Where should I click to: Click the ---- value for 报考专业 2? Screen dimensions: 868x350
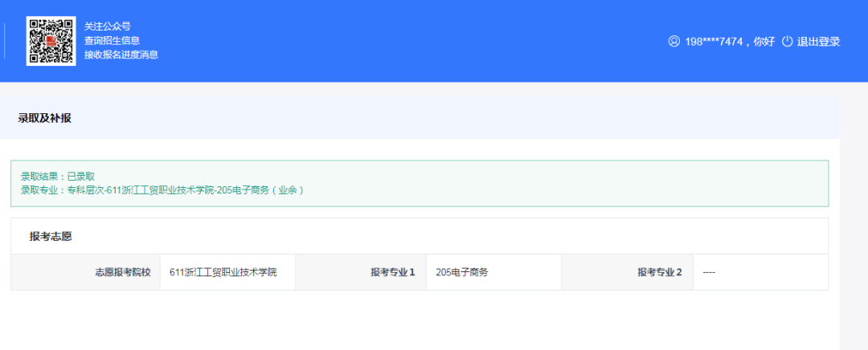(x=709, y=273)
